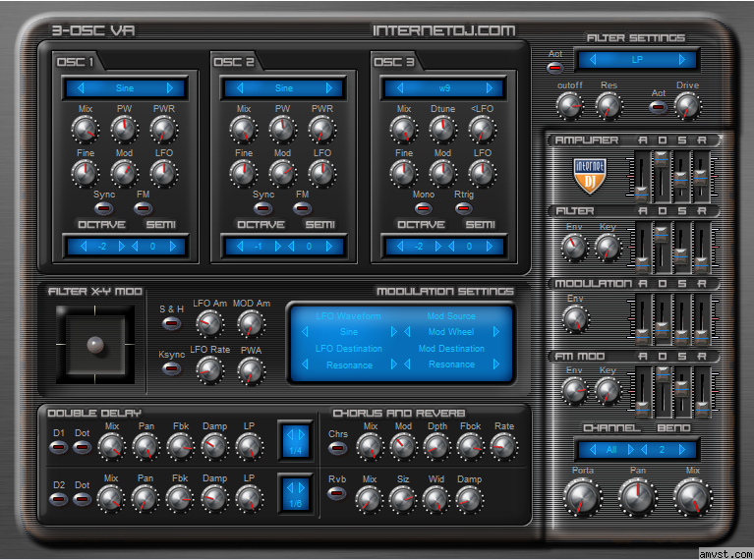754x560 pixels.
Task: Adjust the OSC 1 PW knob
Action: coord(125,130)
